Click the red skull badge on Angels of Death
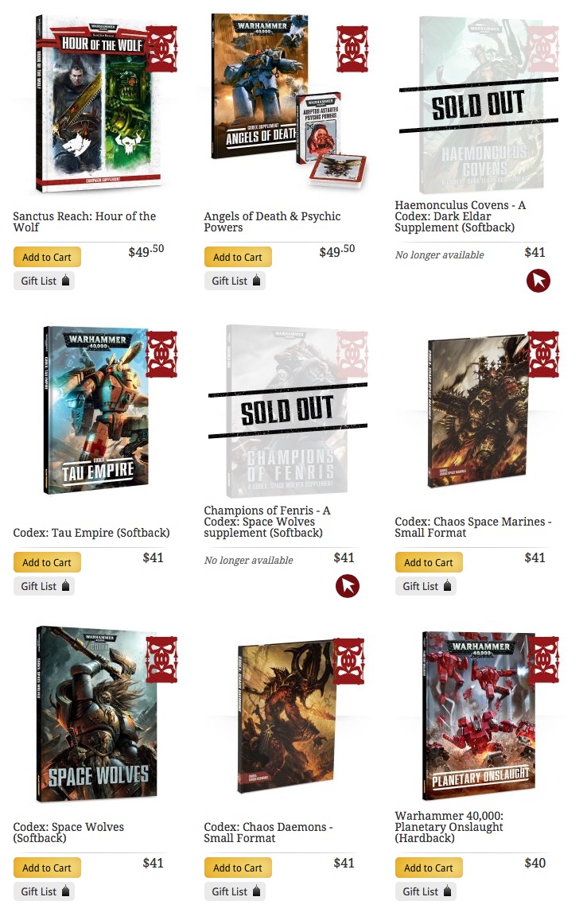Screen dimensions: 587x924 click(352, 49)
